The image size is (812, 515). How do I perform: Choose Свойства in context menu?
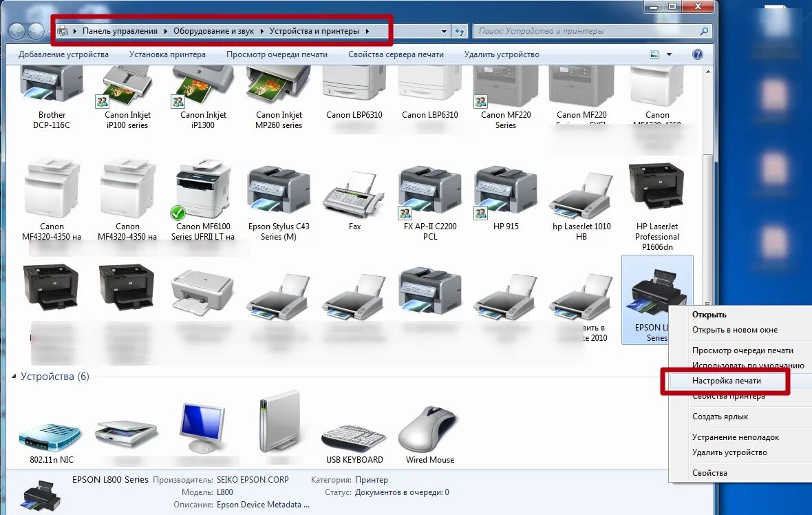[x=709, y=473]
